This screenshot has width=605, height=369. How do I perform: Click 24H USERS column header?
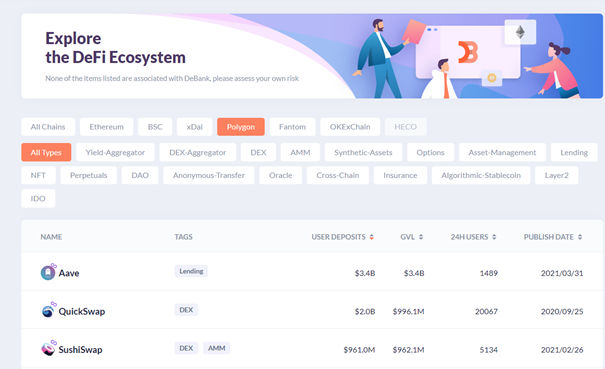point(469,237)
